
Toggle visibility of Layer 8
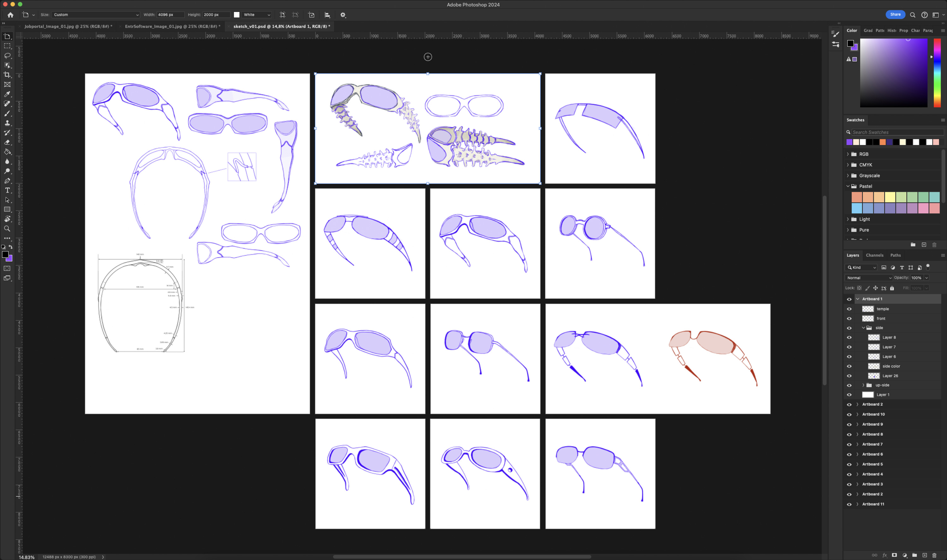pyautogui.click(x=849, y=338)
